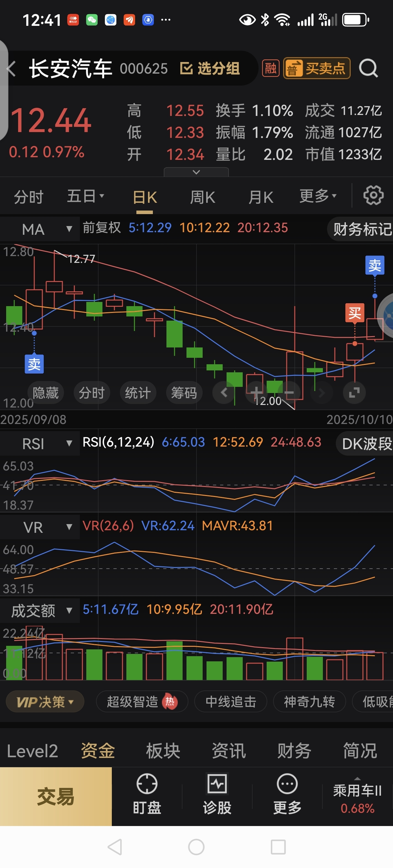Switch to 周K chart tab

pos(202,197)
